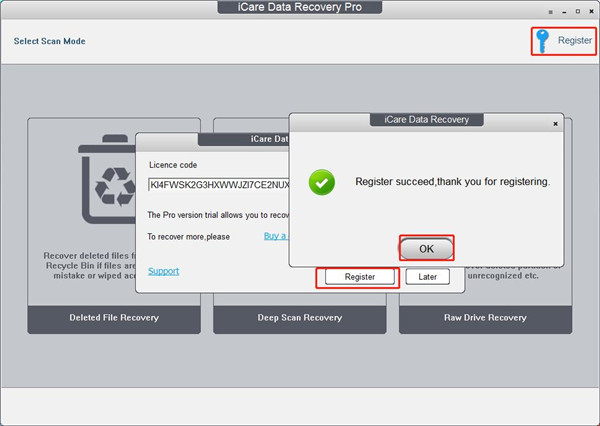Screen dimensions: 600x426
Task: Close the iCare Data Recovery success dialog
Action: [x=555, y=124]
